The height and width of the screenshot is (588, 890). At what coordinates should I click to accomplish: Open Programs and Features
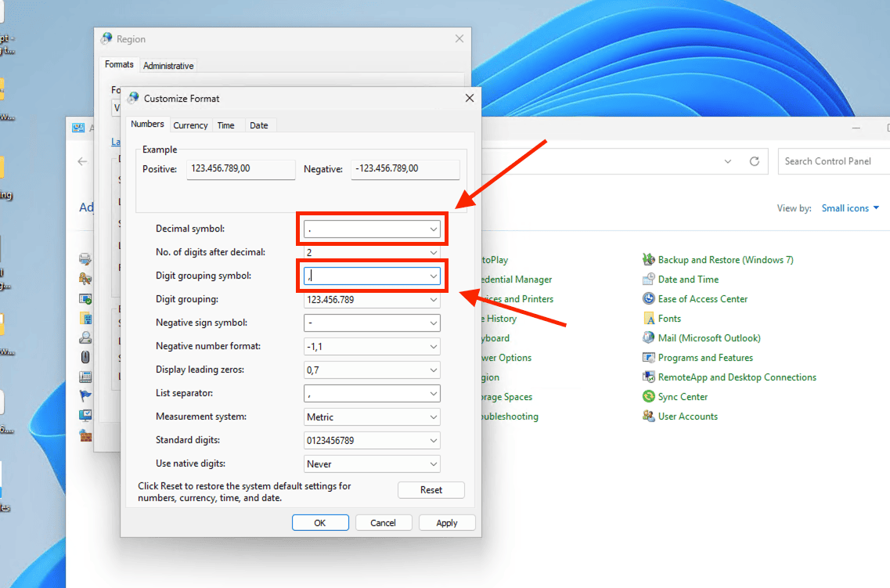coord(704,357)
